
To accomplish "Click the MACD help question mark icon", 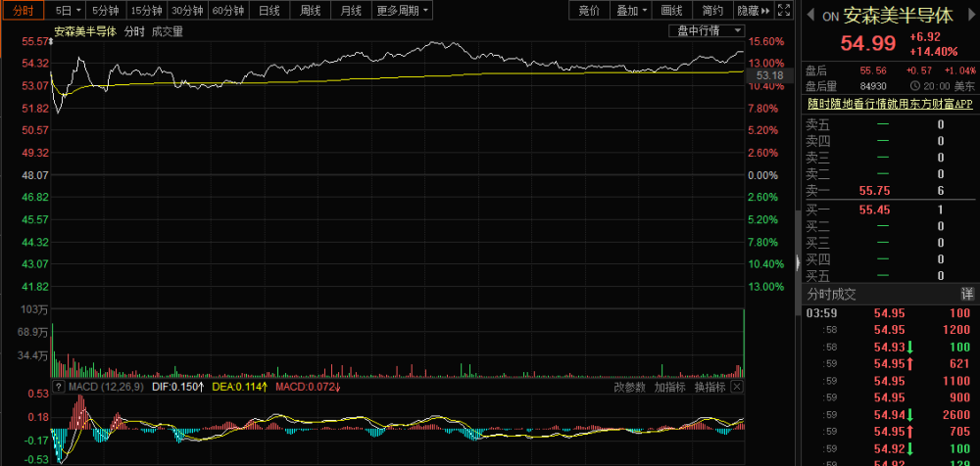I will [x=58, y=388].
